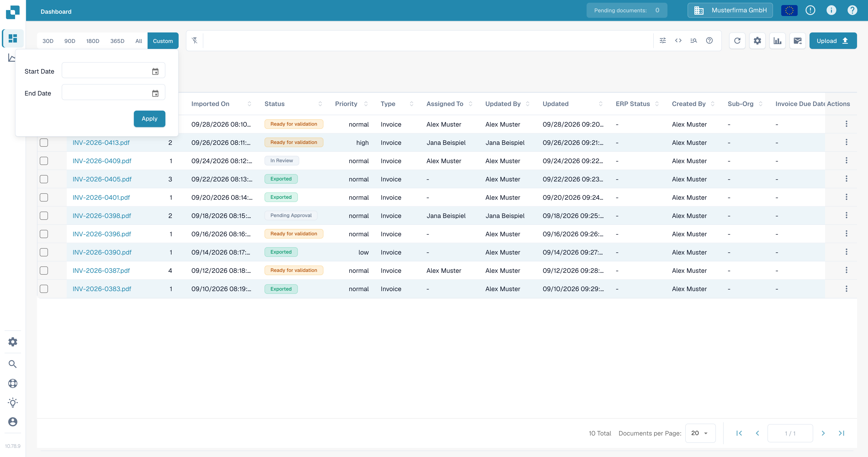Open the Musterfirma GmbH organization button
The image size is (868, 457).
[730, 11]
